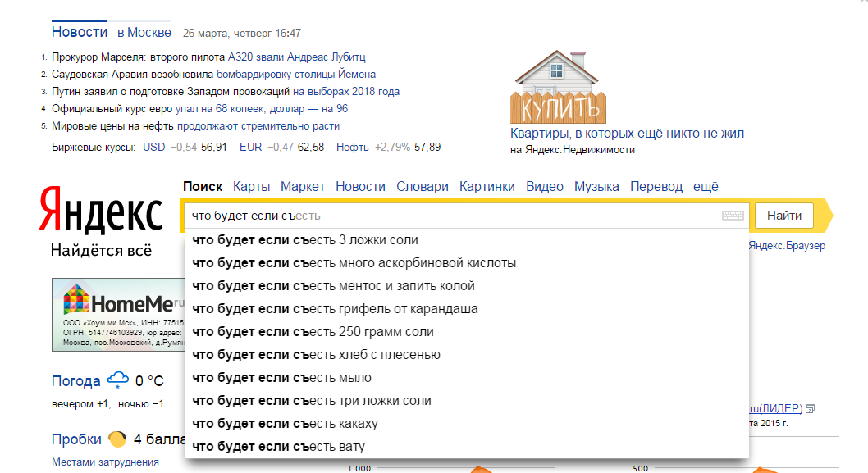Select suggestion 'хлеб с плесенью'
The height and width of the screenshot is (473, 868).
(x=467, y=355)
